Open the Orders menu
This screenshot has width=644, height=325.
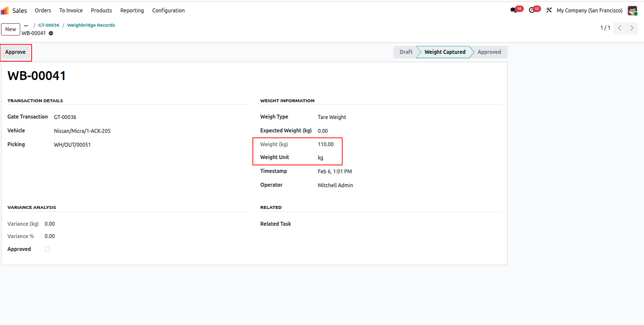43,10
